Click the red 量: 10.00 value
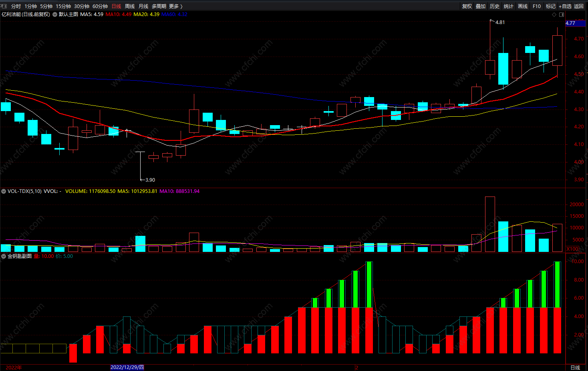 (x=44, y=256)
